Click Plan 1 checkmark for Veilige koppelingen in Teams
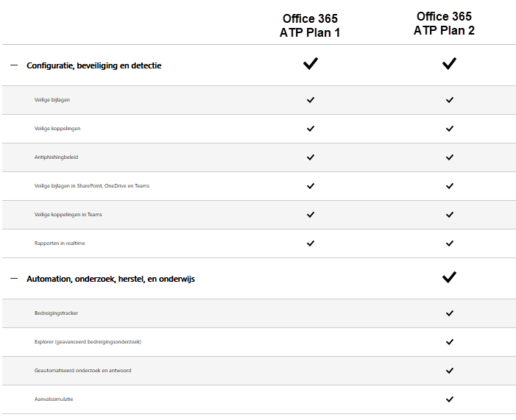 pos(311,215)
